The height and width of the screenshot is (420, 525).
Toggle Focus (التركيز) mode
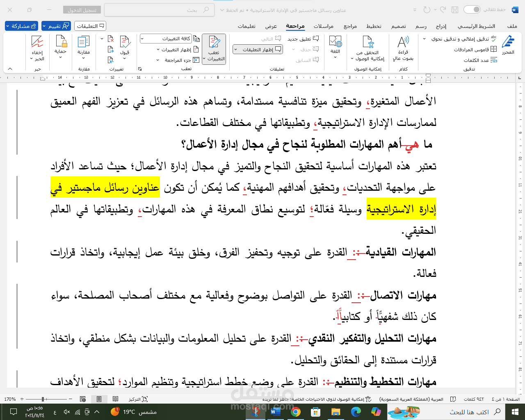coord(138,399)
